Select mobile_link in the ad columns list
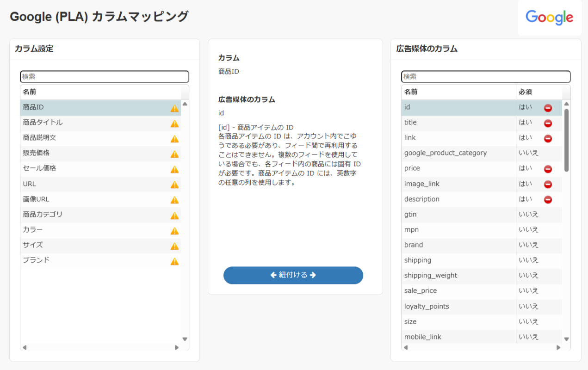Viewport: 588px width, 370px height. (x=482, y=337)
